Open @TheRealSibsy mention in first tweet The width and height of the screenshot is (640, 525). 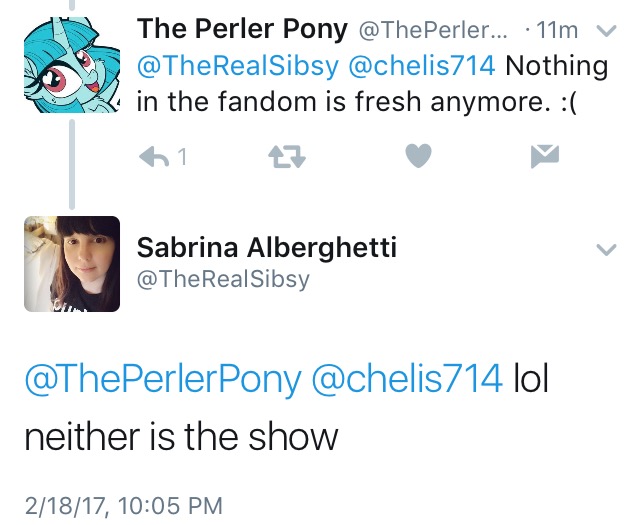click(234, 67)
